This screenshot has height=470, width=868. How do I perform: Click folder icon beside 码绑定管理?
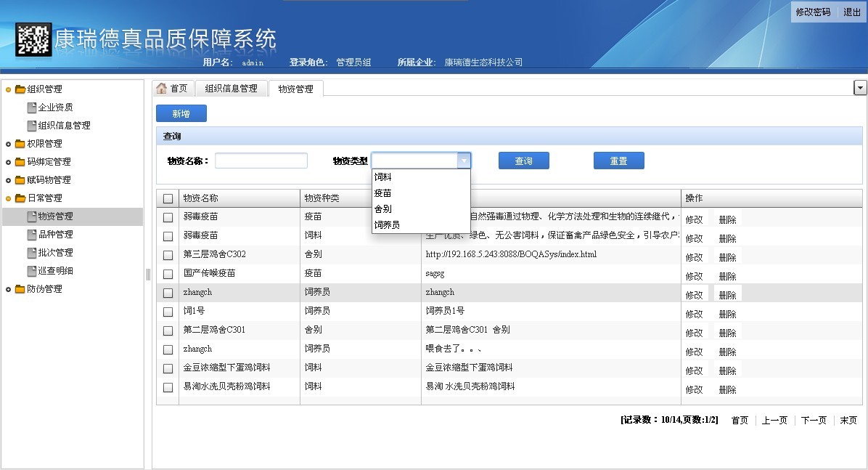click(20, 162)
